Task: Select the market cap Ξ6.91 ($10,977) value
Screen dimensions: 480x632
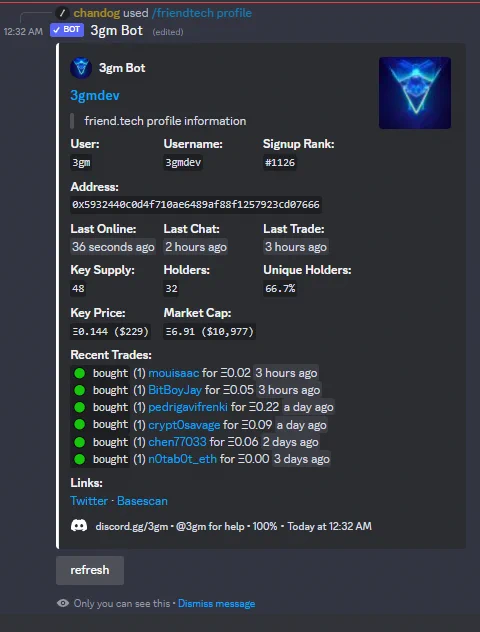Action: (x=210, y=331)
